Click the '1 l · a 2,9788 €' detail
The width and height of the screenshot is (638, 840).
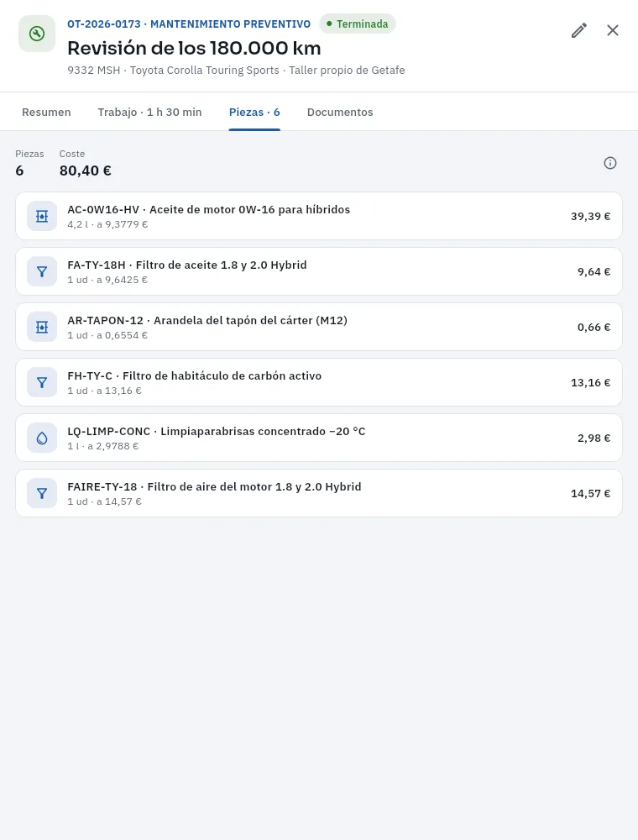point(103,446)
